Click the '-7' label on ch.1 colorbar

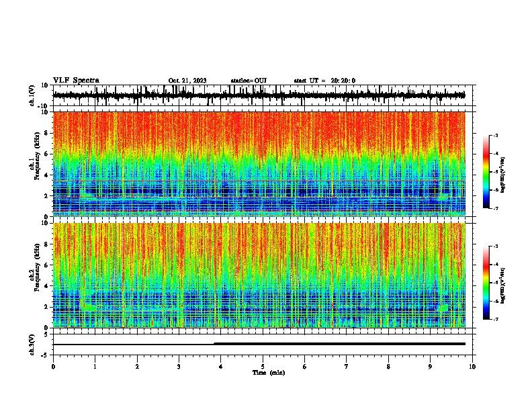click(495, 208)
